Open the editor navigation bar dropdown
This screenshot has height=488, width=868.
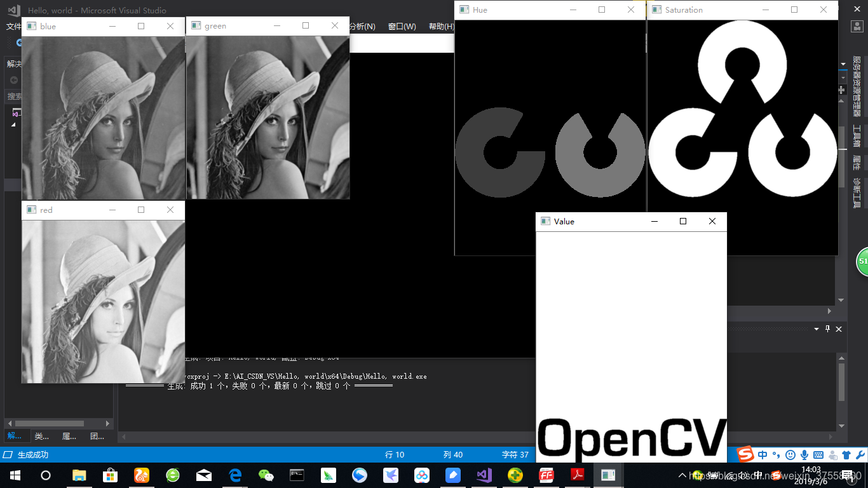pos(843,78)
